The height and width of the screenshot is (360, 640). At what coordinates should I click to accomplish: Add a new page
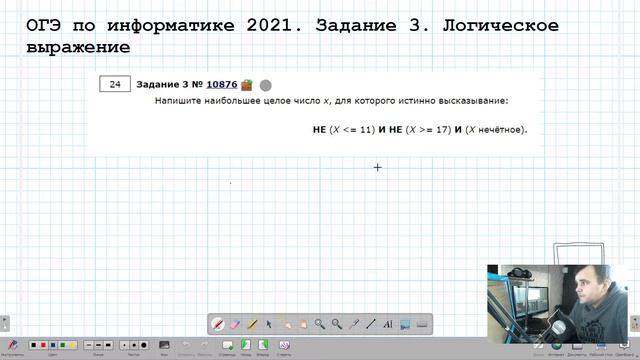pyautogui.click(x=227, y=345)
